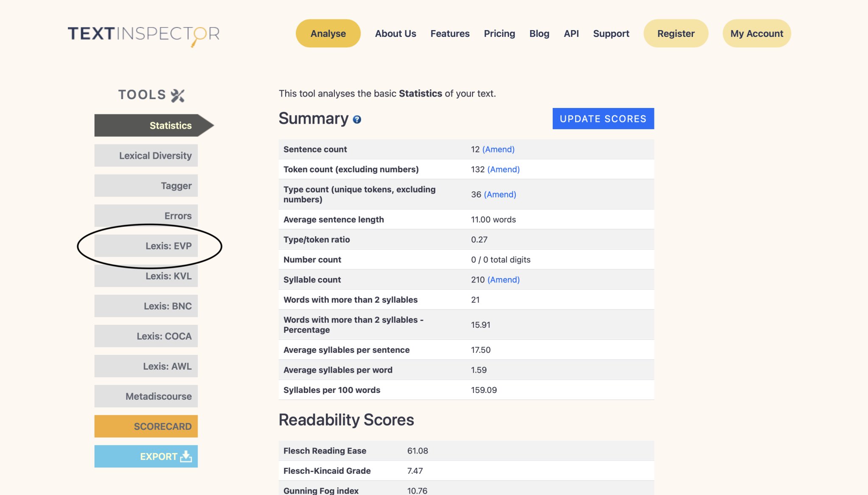This screenshot has height=495, width=868.
Task: Switch to the Analyse tab
Action: [328, 33]
